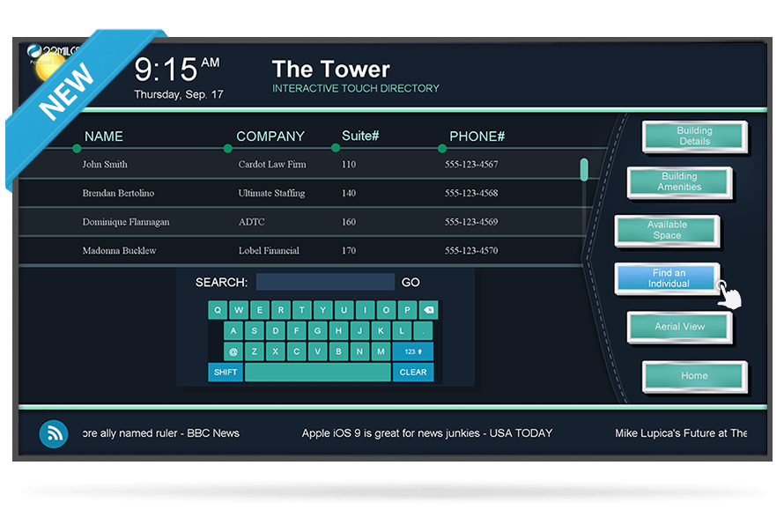
Task: Tap GO to run search
Action: pyautogui.click(x=410, y=283)
